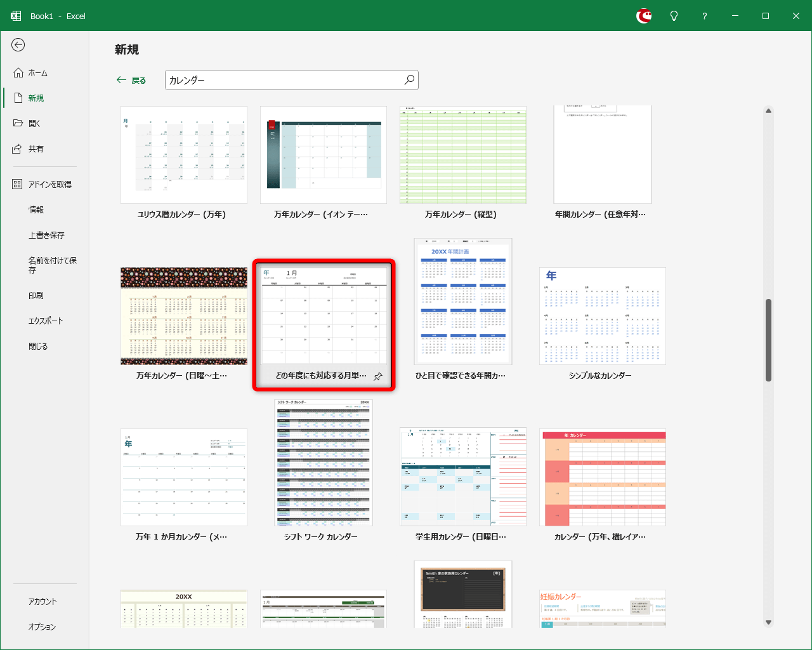Click the search magnifier icon
This screenshot has height=650, width=812.
[409, 80]
